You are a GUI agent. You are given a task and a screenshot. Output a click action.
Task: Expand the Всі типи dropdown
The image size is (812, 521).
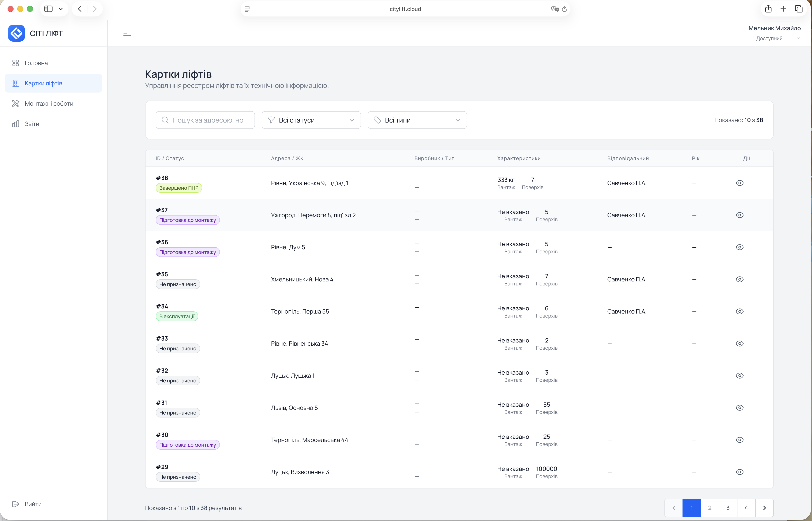417,120
